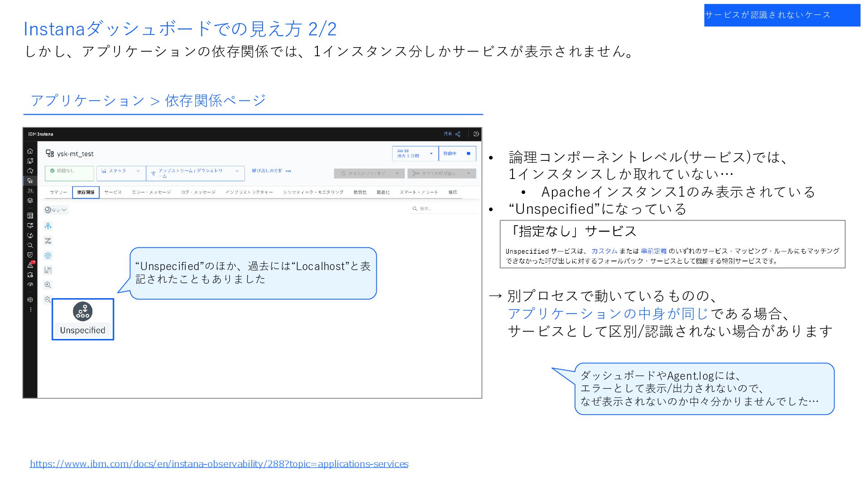Open ログ・メッセージ tab
This screenshot has width=868, height=488.
point(198,193)
